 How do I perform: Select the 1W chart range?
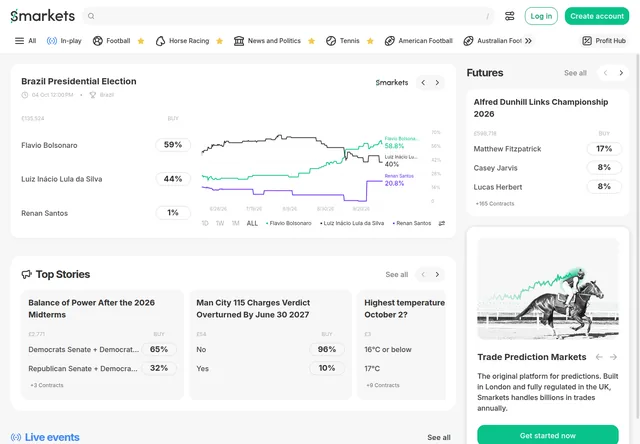(x=220, y=223)
